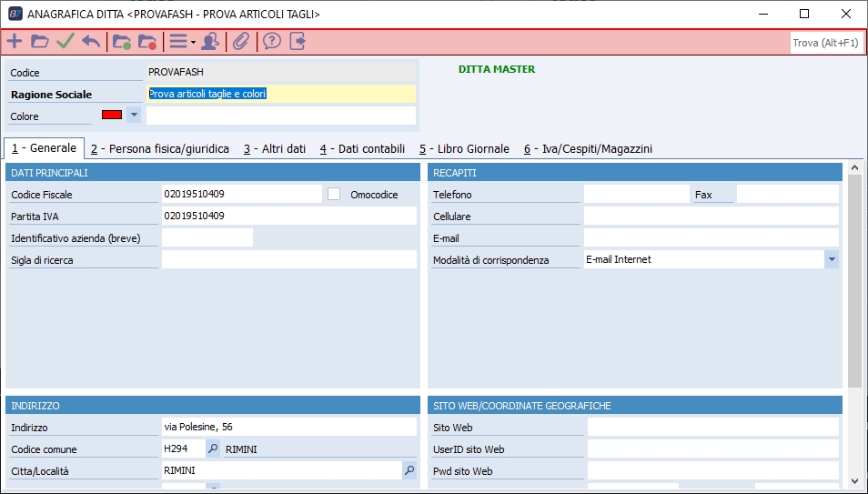
Task: Click the SITO WEB/COORDINATE GEOGRAFICHE header
Action: (635, 406)
